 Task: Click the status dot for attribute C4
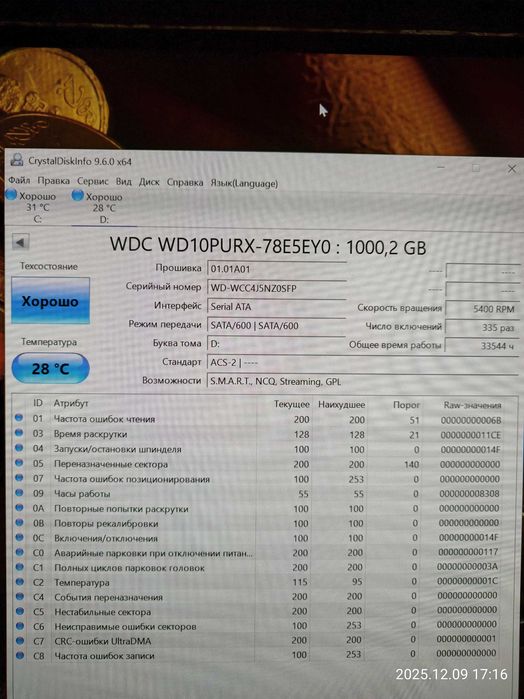pyautogui.click(x=19, y=596)
